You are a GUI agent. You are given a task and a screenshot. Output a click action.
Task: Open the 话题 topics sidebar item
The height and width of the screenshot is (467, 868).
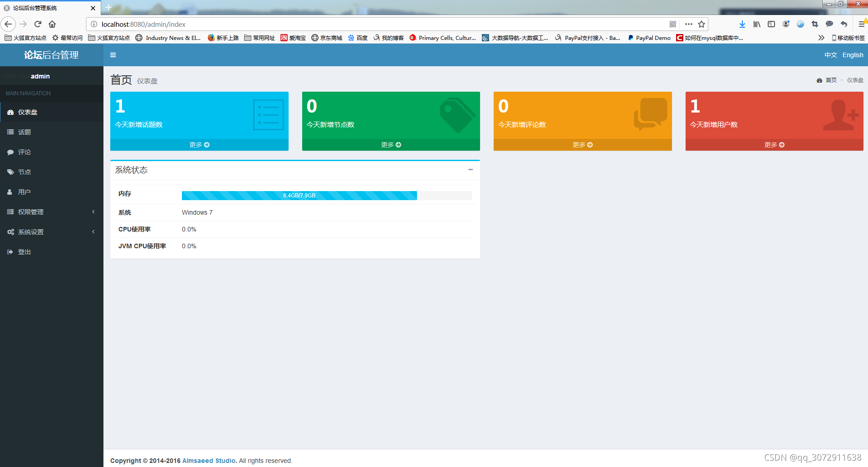pyautogui.click(x=52, y=132)
